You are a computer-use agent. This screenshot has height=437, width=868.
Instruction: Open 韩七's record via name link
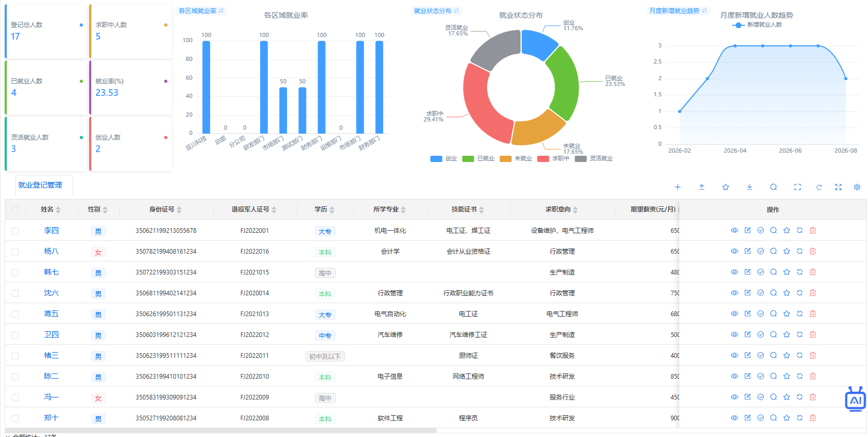point(51,272)
